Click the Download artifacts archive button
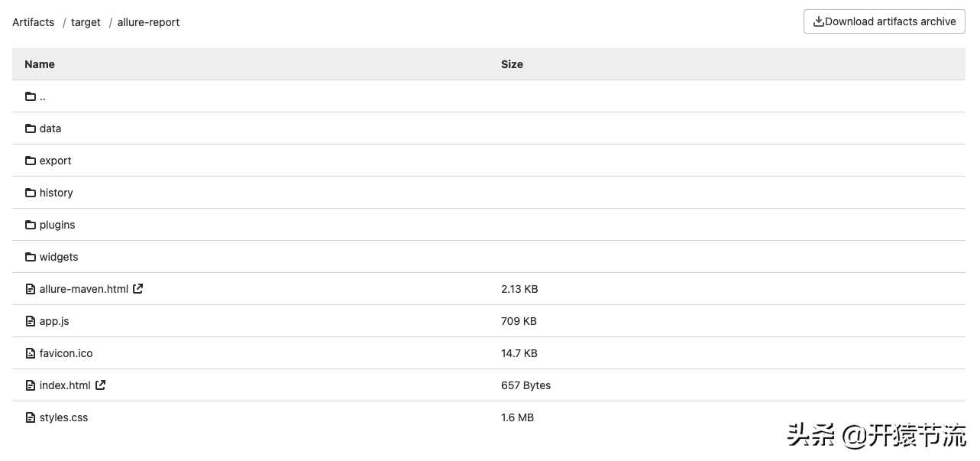The image size is (980, 461). point(884,21)
